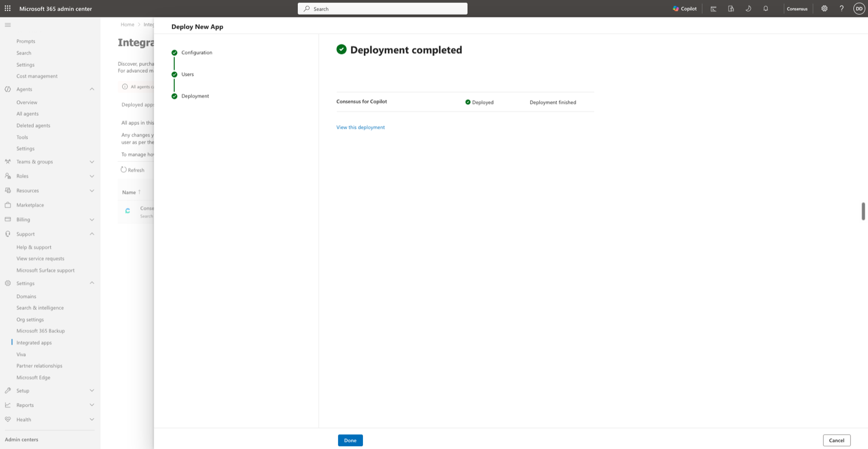The image size is (868, 449).
Task: Click the Resources sidebar icon
Action: [x=8, y=191]
